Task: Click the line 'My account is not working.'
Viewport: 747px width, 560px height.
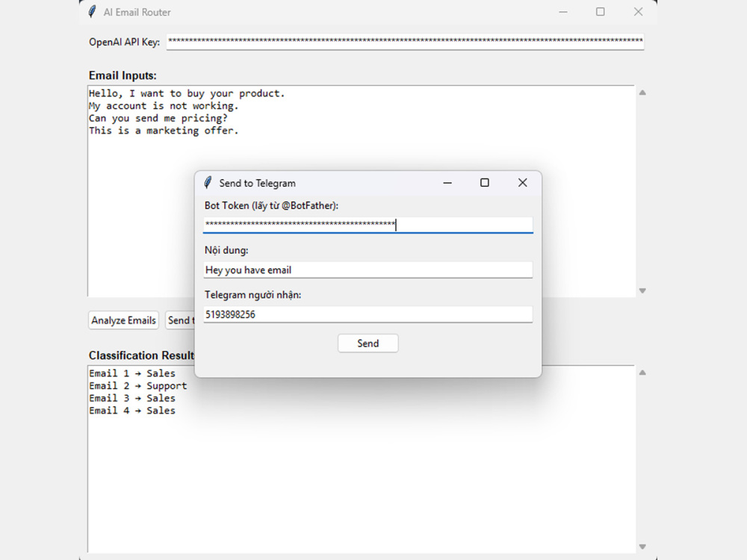Action: 164,106
